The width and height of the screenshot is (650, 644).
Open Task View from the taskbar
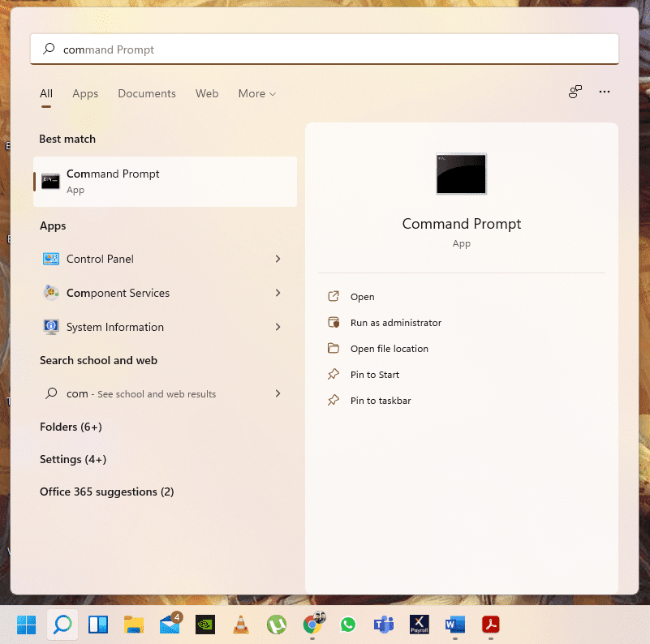(97, 625)
